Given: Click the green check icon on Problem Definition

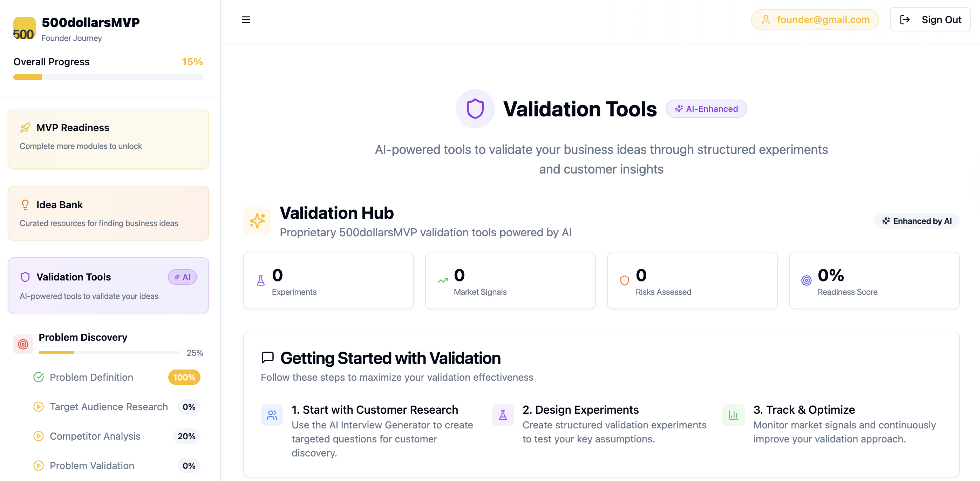Looking at the screenshot, I should [x=39, y=377].
